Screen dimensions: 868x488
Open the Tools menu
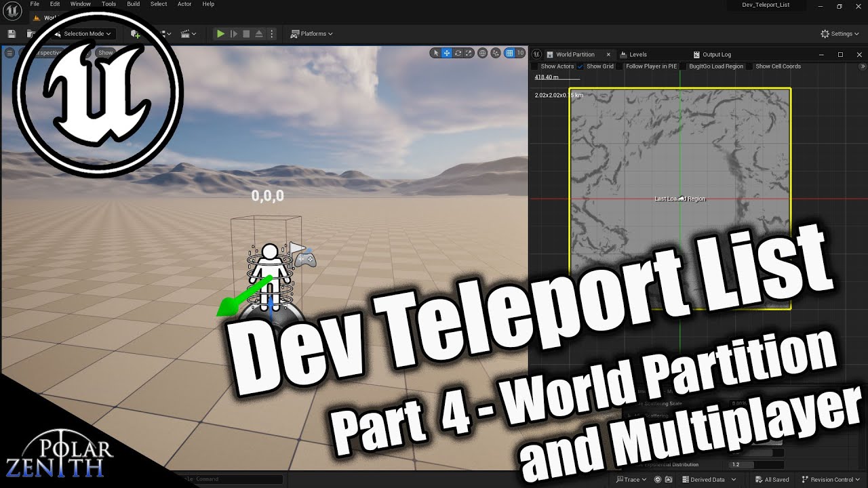pyautogui.click(x=108, y=4)
